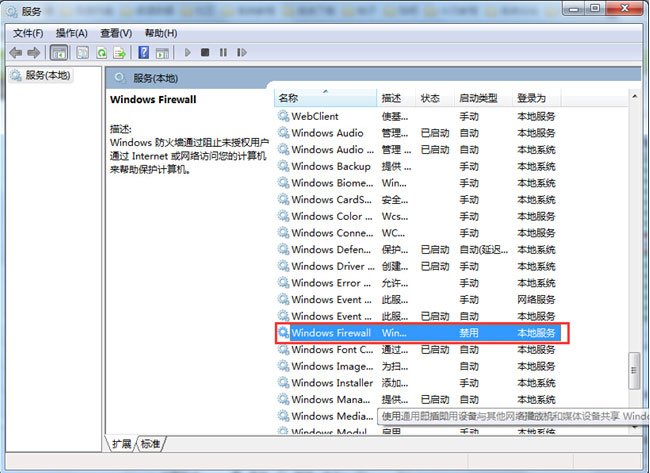Toggle the show/hide action pane icon
The image size is (650, 473).
tap(162, 53)
